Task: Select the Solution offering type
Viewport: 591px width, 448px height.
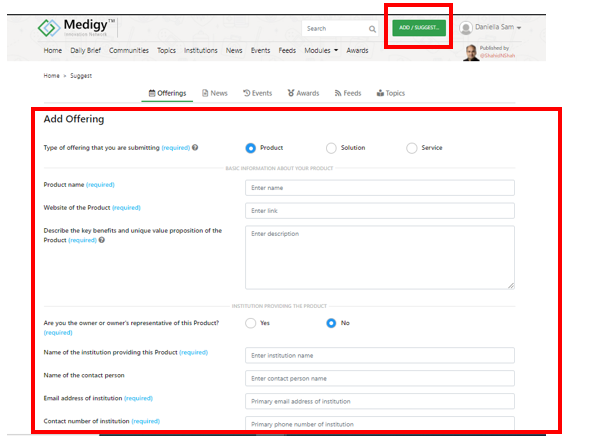Action: [x=331, y=148]
